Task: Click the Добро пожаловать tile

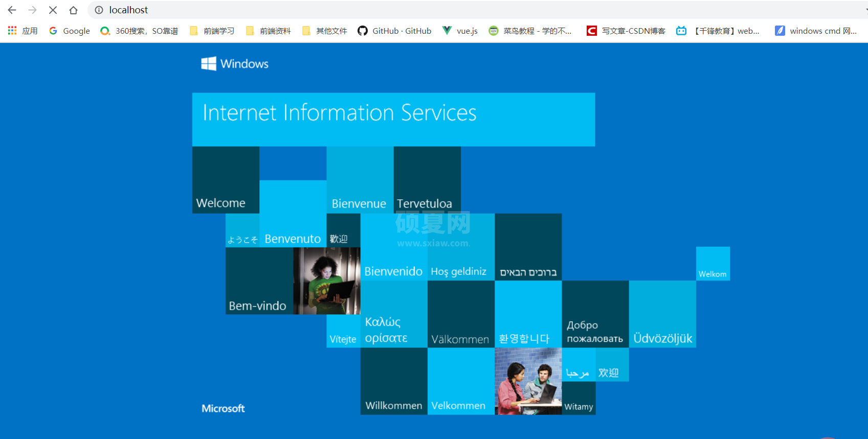Action: 595,314
